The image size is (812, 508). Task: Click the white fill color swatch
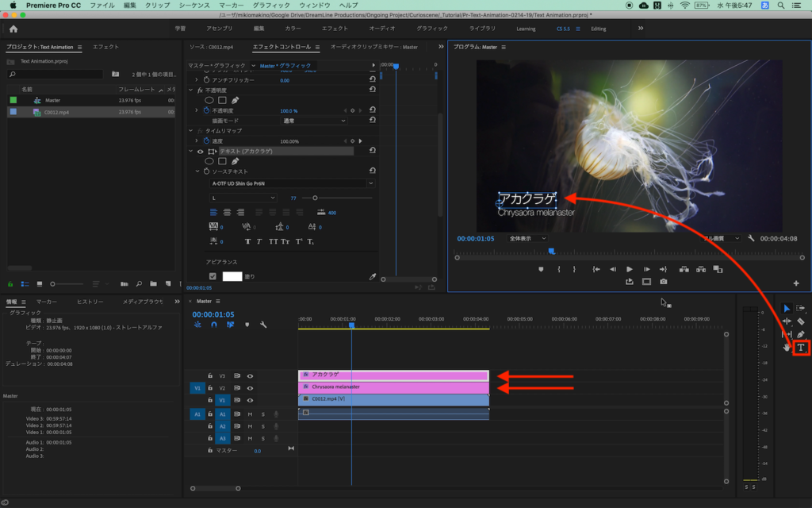coord(232,276)
